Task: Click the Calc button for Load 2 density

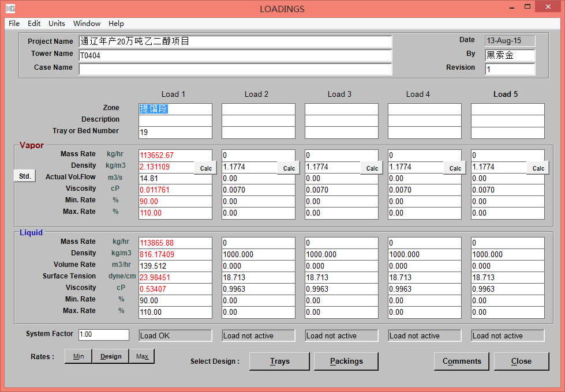Action: pyautogui.click(x=289, y=168)
